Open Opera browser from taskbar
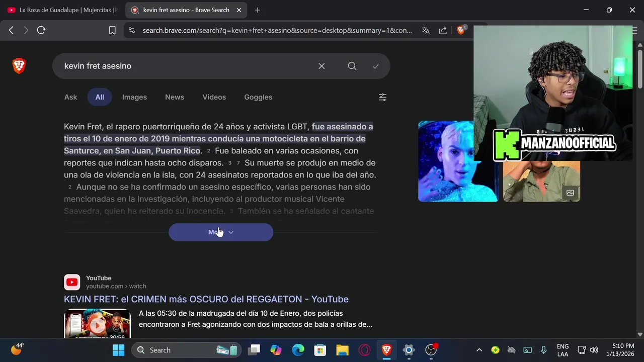The width and height of the screenshot is (644, 362). point(364,350)
